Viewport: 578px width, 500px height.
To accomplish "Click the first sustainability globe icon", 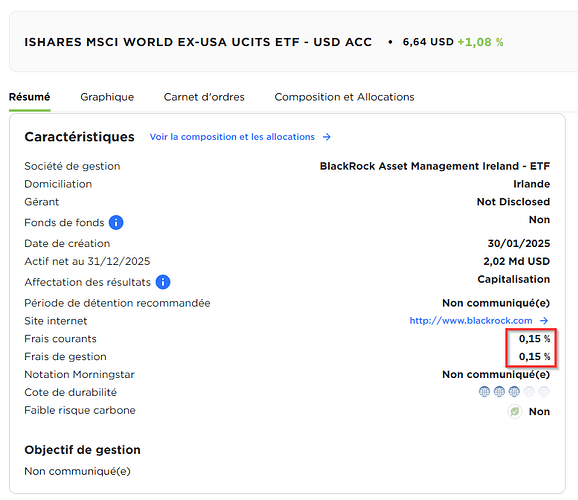I will 484,392.
